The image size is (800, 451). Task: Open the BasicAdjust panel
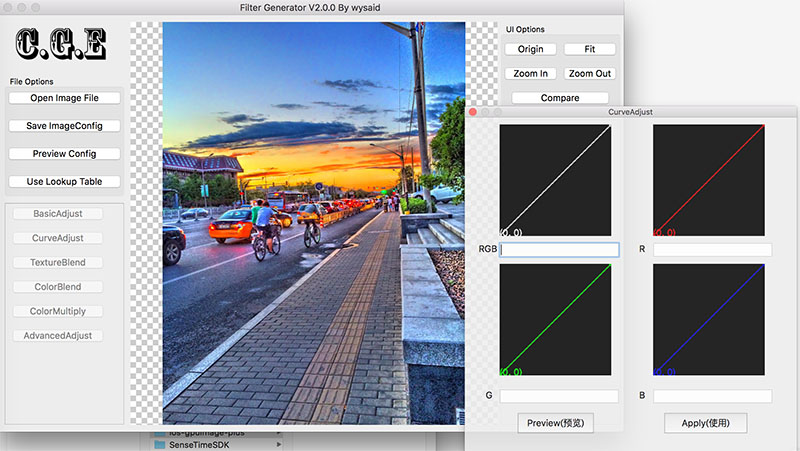58,214
